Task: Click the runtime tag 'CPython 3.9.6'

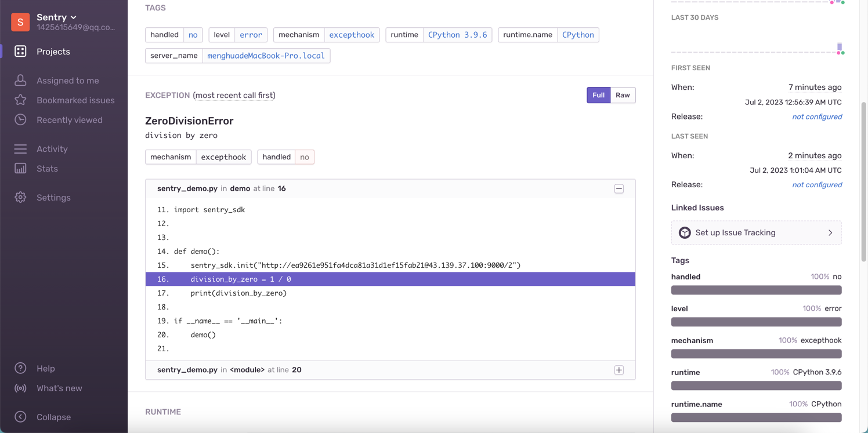Action: click(457, 35)
